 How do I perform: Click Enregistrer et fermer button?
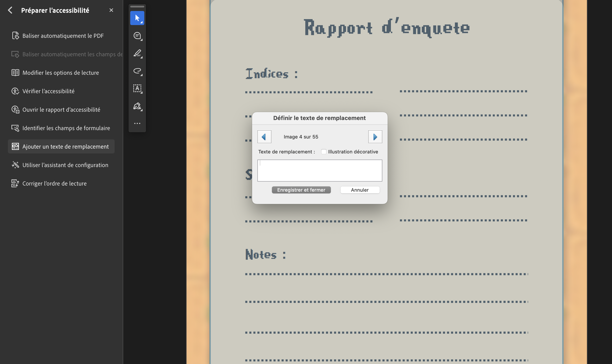tap(301, 190)
